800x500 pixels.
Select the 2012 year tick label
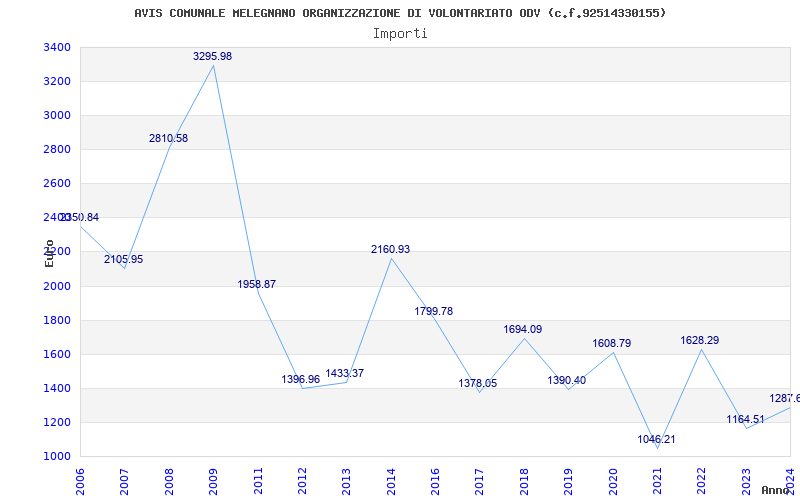coord(302,482)
